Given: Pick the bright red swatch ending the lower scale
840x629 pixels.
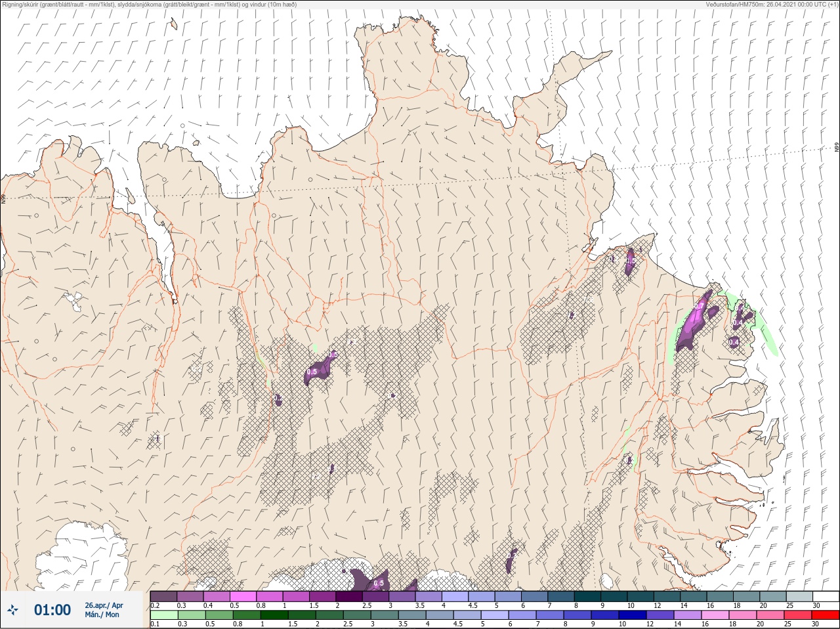Looking at the screenshot, I should (x=826, y=615).
